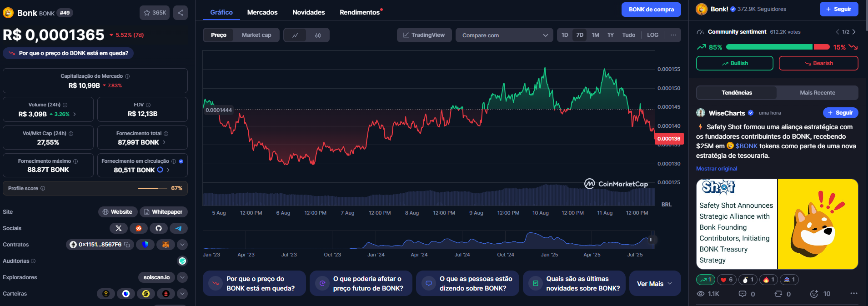Image resolution: width=868 pixels, height=306 pixels.
Task: Open Fornecimento total details arrow
Action: 164,142
